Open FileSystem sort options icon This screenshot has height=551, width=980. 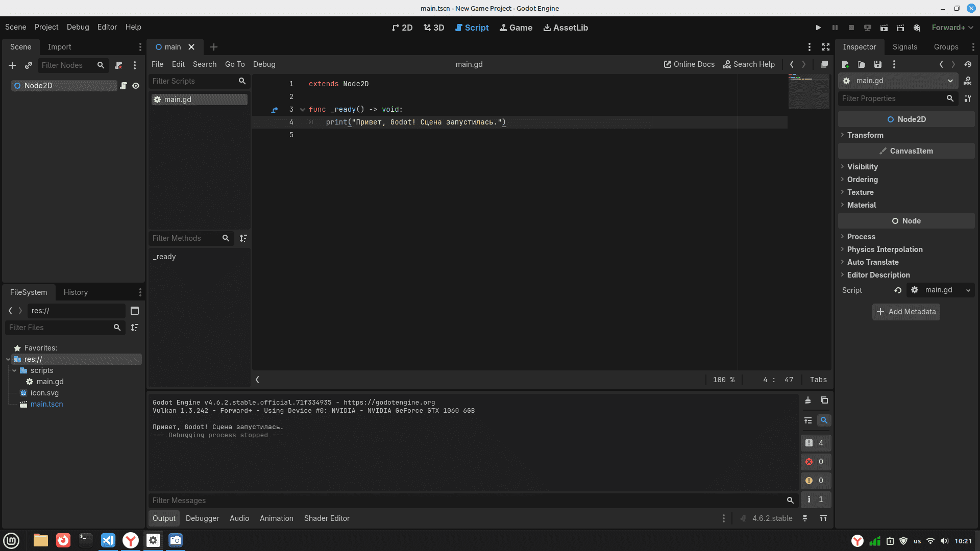pyautogui.click(x=135, y=328)
